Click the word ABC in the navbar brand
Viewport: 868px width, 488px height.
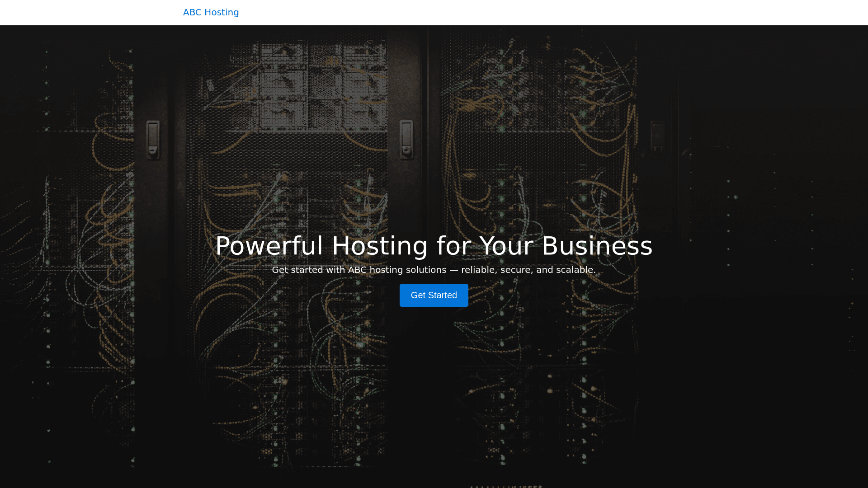coord(192,12)
